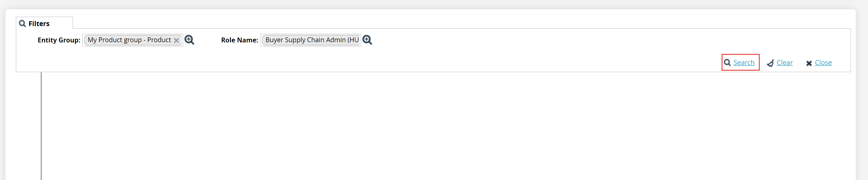Viewport: 868px width, 180px height.
Task: Click the Role Name field label
Action: (x=239, y=40)
